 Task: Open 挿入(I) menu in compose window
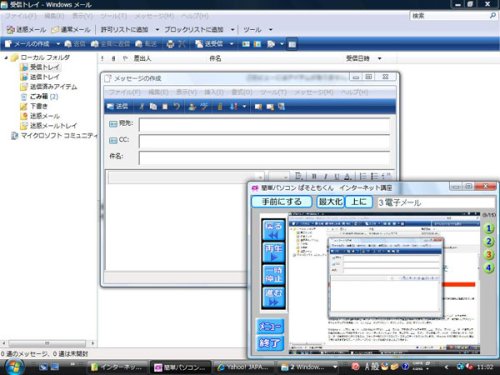[x=214, y=92]
